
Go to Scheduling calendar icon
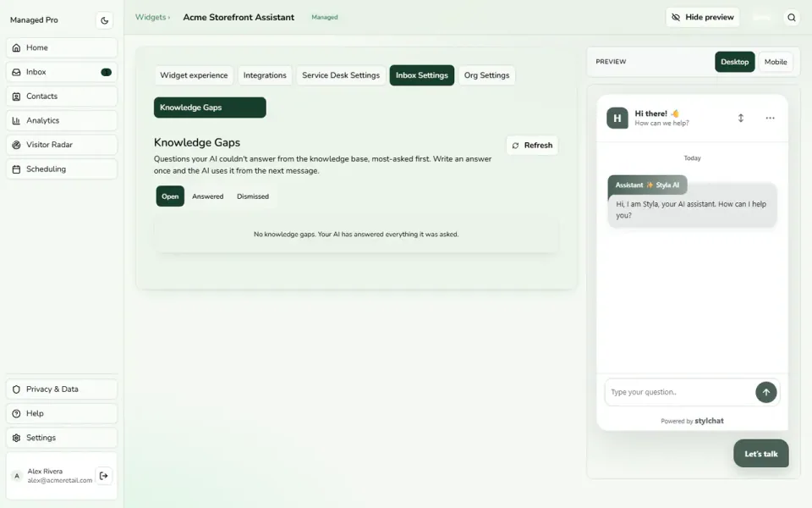pyautogui.click(x=17, y=169)
